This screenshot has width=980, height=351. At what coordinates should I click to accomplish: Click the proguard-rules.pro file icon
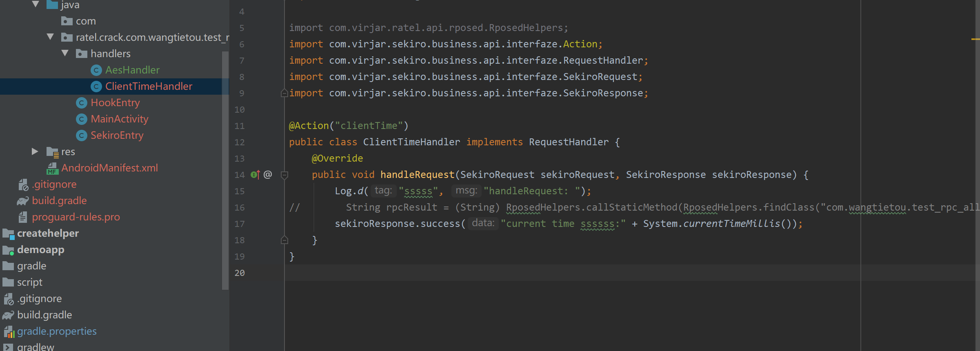[x=23, y=217]
